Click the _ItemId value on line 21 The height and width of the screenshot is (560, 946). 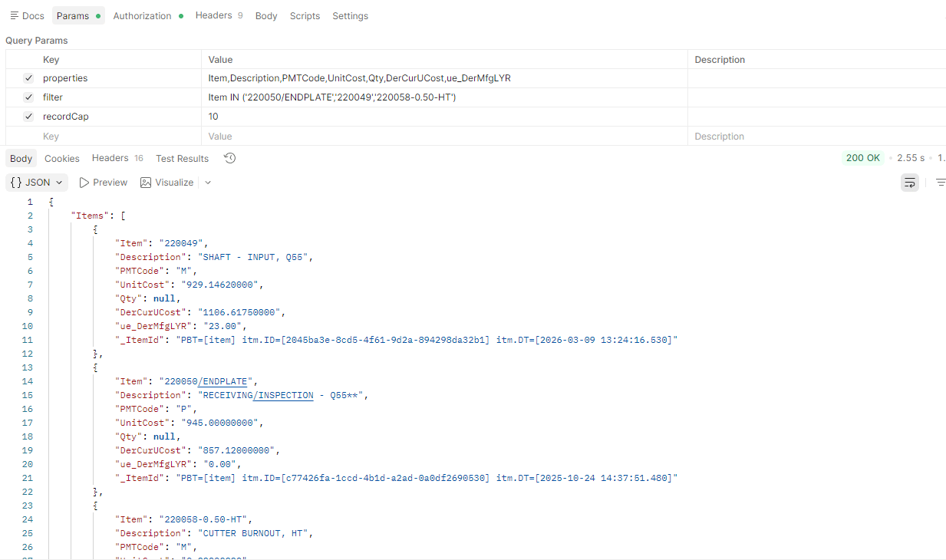click(427, 478)
